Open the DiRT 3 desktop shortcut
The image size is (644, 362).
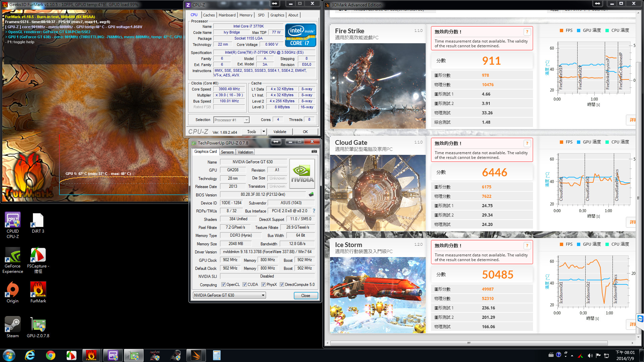point(38,223)
